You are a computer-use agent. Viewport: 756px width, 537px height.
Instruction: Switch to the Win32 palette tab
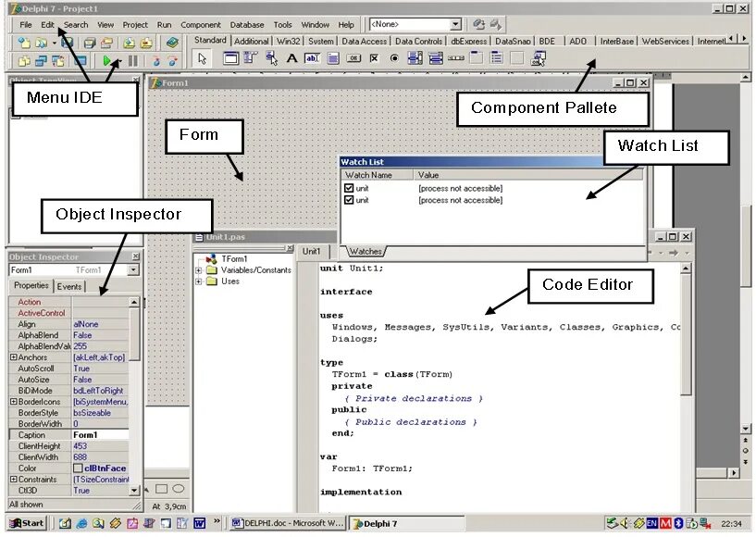click(x=289, y=42)
